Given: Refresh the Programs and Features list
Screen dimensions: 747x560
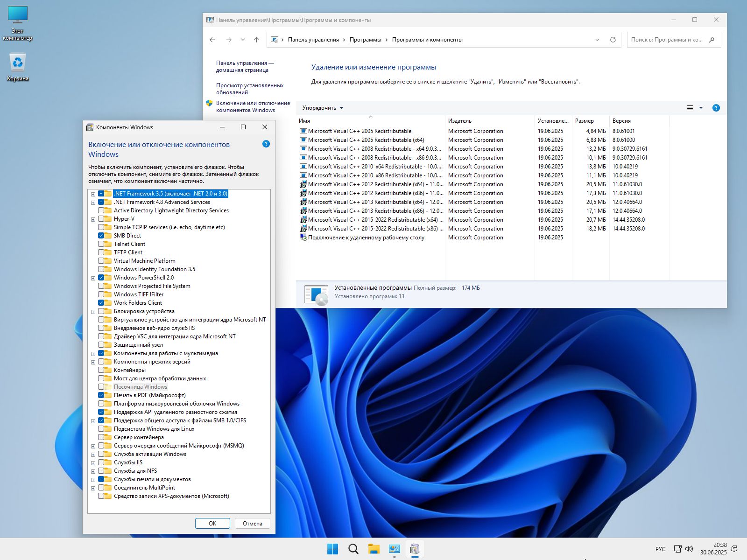Looking at the screenshot, I should (x=613, y=40).
